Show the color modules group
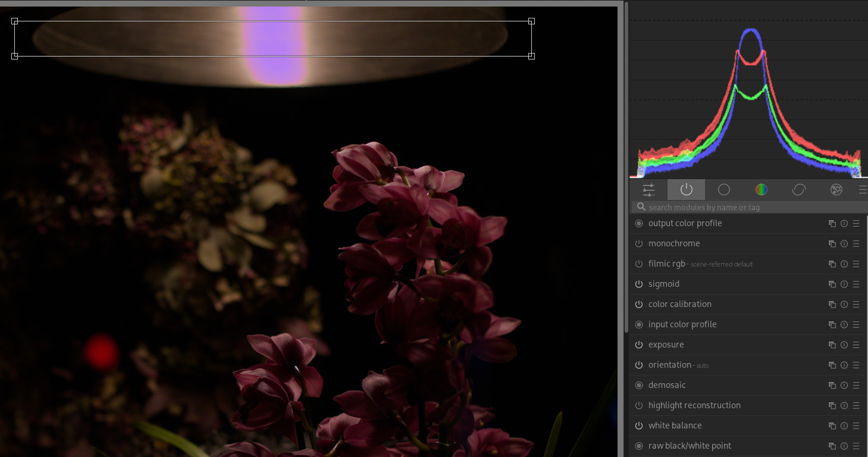This screenshot has width=868, height=457. click(x=761, y=190)
